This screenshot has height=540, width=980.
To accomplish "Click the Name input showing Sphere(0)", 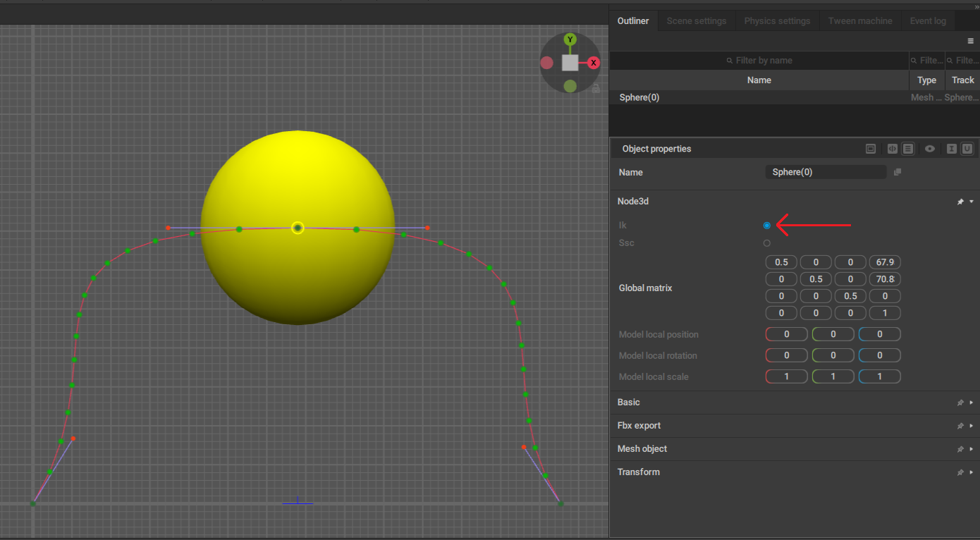I will point(826,172).
